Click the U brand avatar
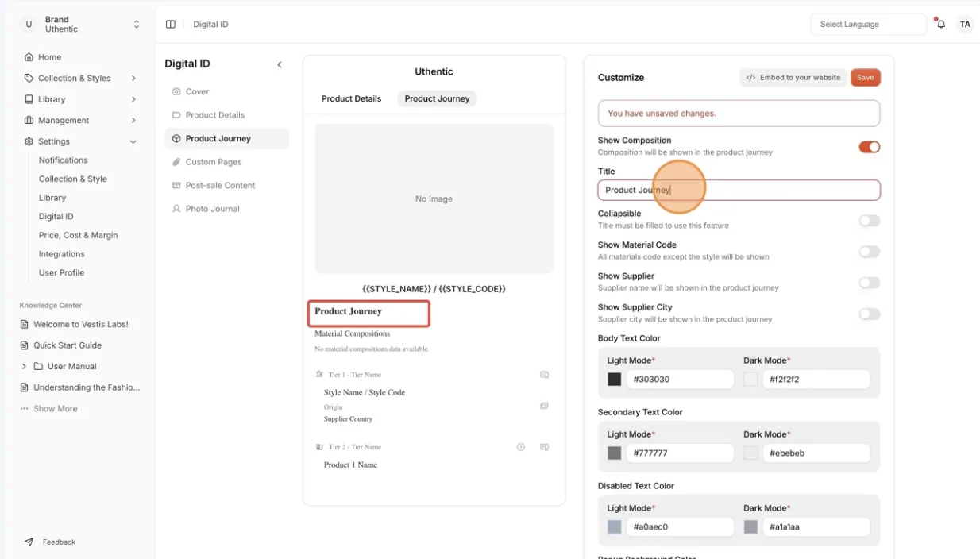This screenshot has width=980, height=559. click(29, 25)
